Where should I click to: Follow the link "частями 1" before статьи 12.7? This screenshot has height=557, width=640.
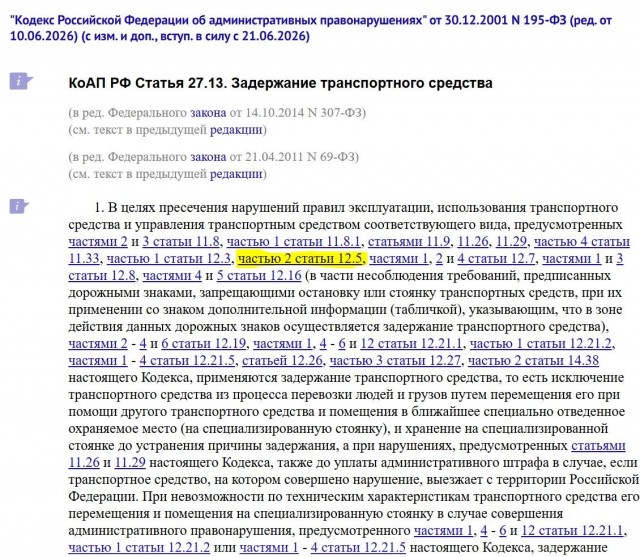(x=398, y=259)
